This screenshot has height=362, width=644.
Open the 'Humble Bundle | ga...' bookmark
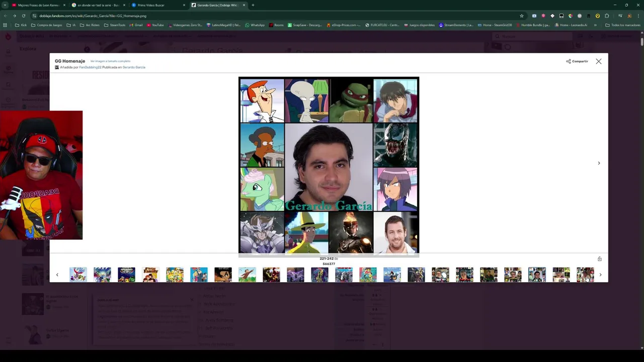tap(533, 25)
